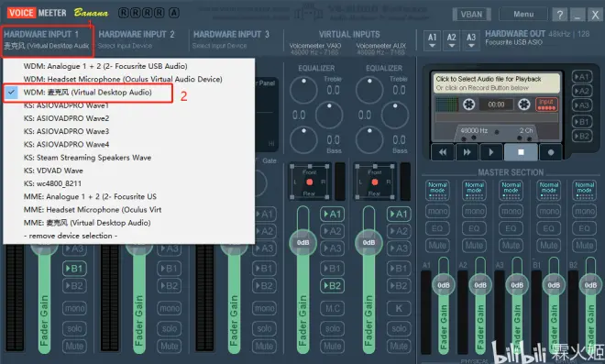Click to select audio file for playback
The height and width of the screenshot is (364, 605).
[496, 83]
